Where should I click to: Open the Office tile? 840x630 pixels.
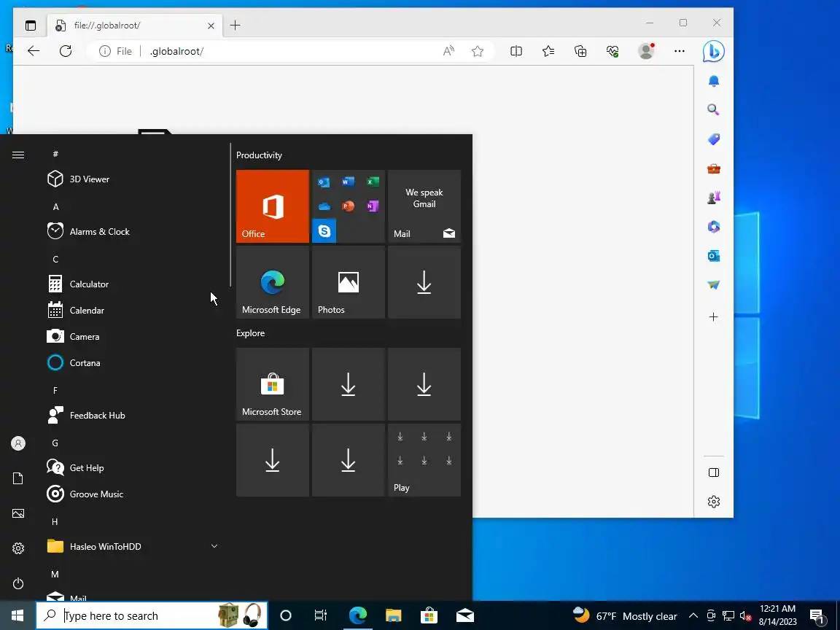tap(273, 206)
